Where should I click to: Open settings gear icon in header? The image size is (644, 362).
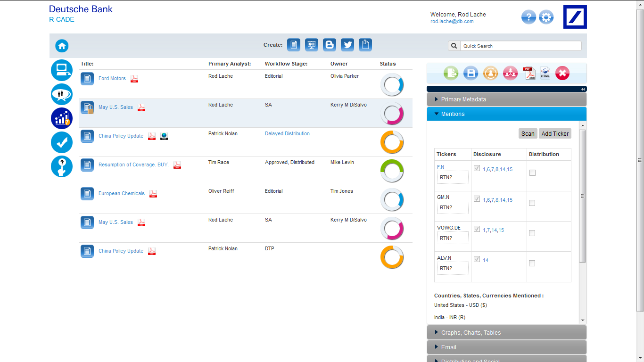pos(546,17)
